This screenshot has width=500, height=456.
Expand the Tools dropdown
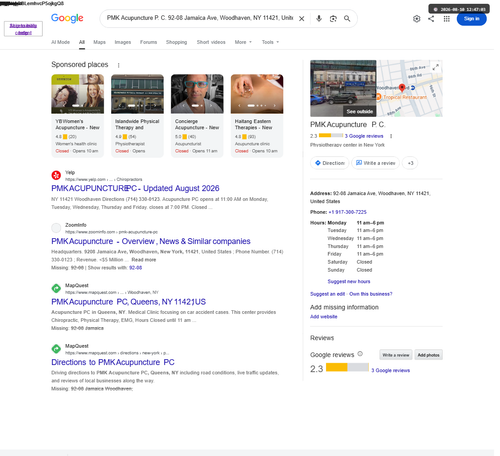pos(270,42)
